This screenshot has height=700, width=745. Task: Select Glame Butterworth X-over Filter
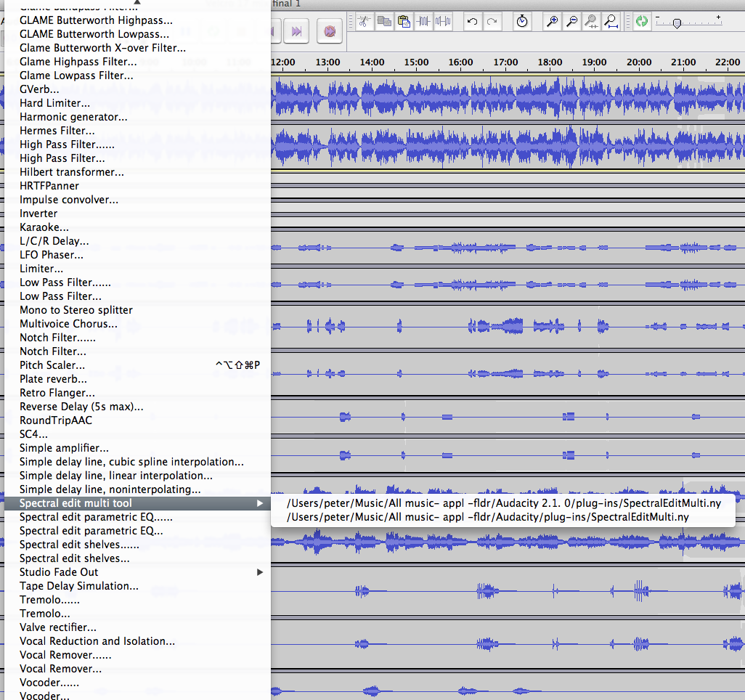[x=137, y=48]
